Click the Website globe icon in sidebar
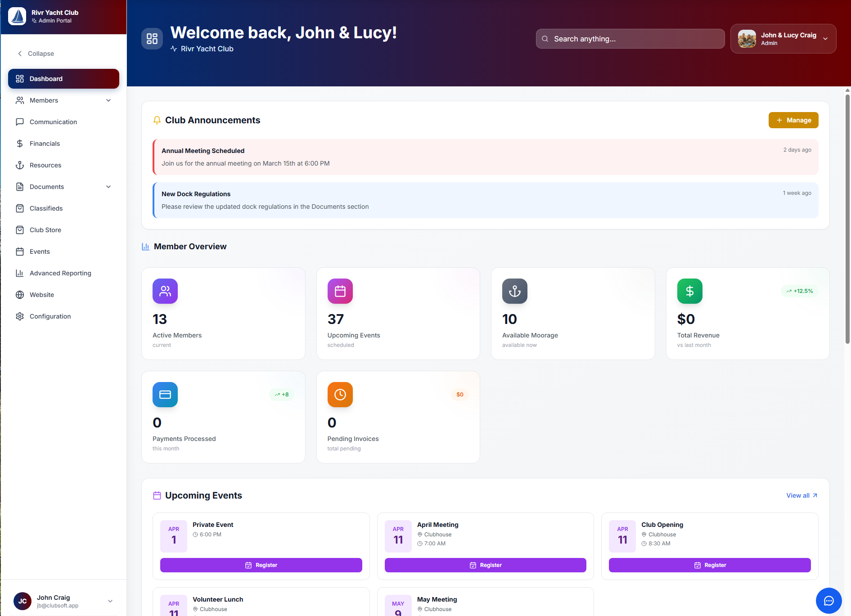 click(x=20, y=295)
